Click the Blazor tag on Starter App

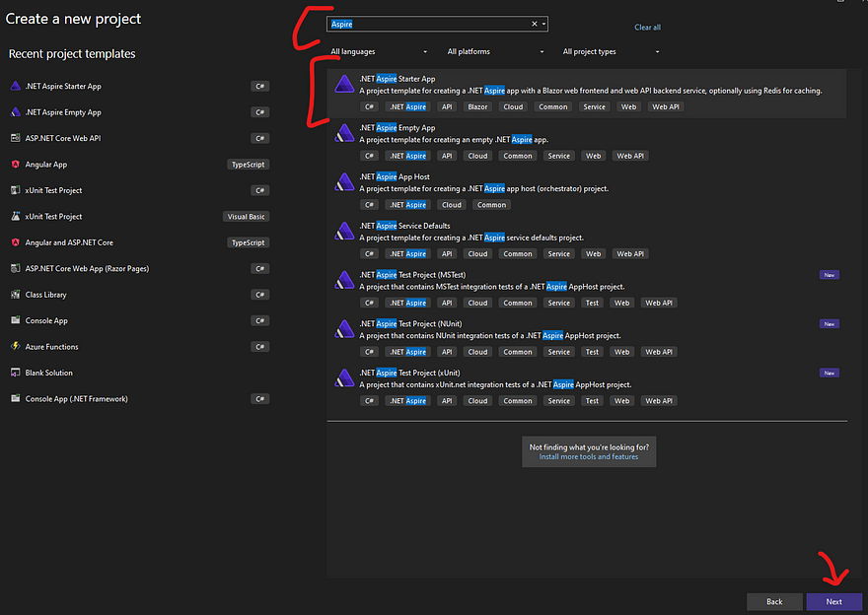point(477,106)
